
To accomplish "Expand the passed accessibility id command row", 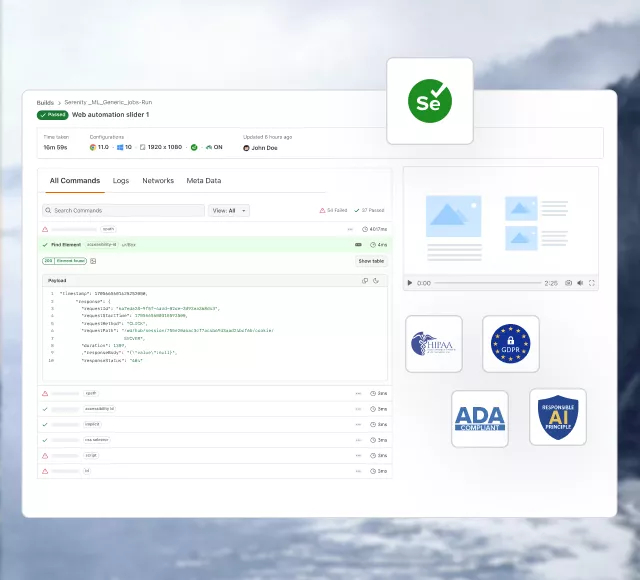I will click(x=215, y=409).
